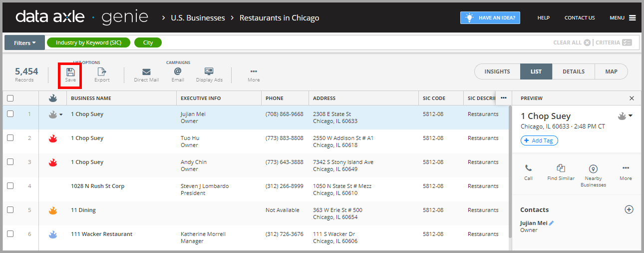Viewport: 644px width, 253px height.
Task: Tick the 11 Dining row checkbox
Action: pos(10,210)
